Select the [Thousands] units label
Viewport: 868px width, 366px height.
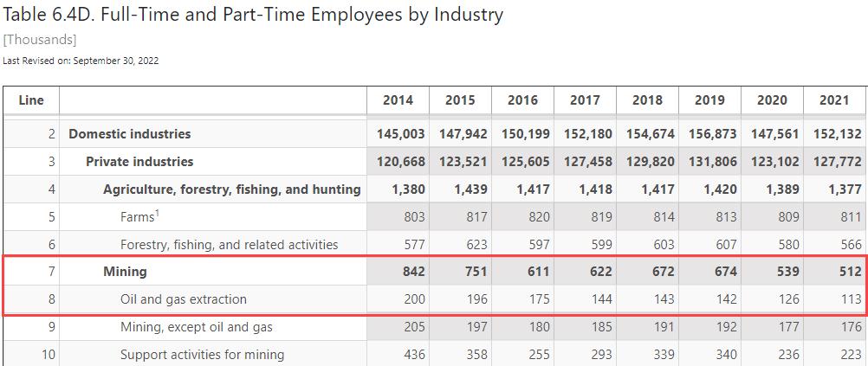[39, 40]
